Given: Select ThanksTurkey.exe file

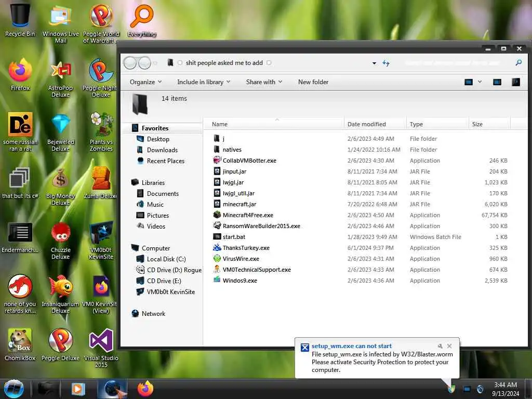Looking at the screenshot, I should 246,248.
